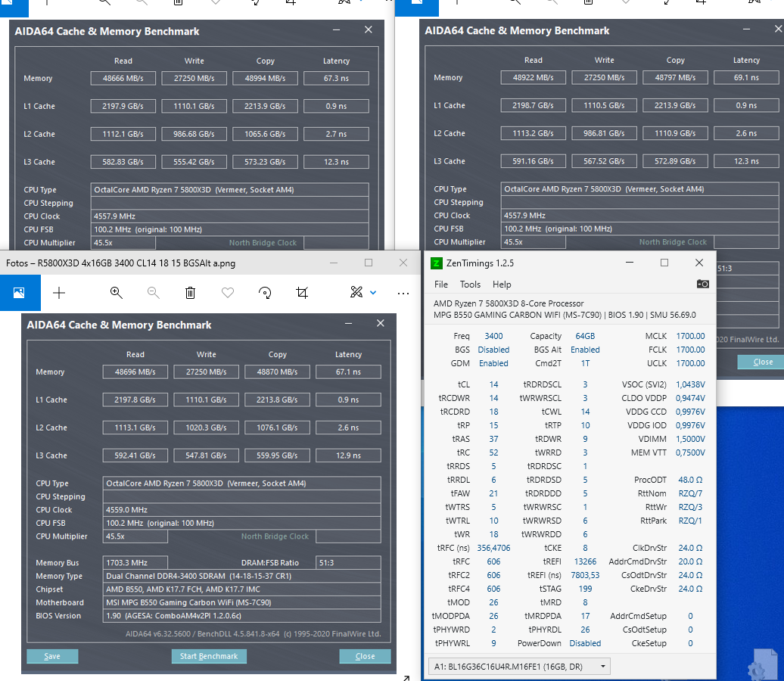Screen dimensions: 784x681
Task: Select the blue image view icon in Fotos
Action: (20, 293)
